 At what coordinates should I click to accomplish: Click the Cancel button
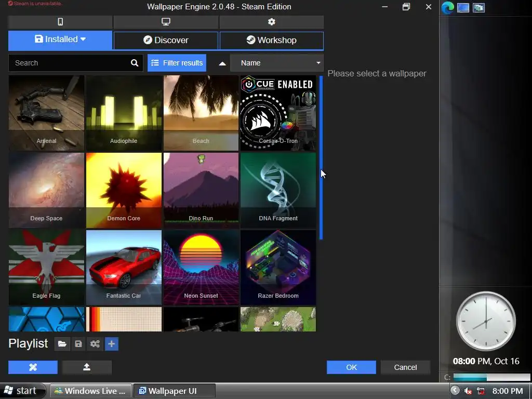[x=405, y=367]
